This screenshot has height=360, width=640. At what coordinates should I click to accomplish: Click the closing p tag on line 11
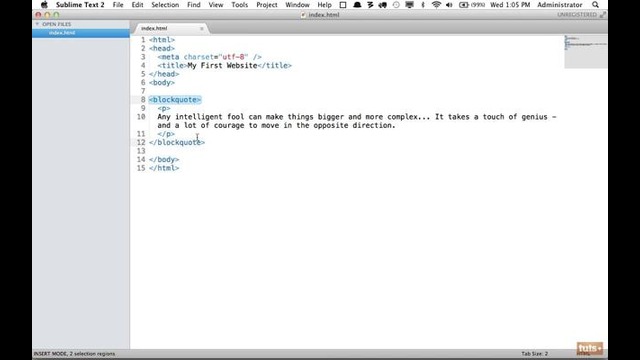click(x=166, y=134)
